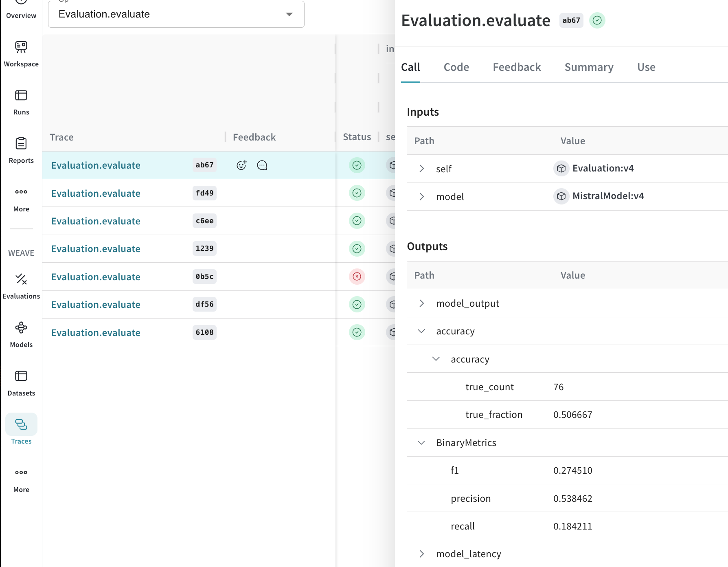Open the Evaluation.evaluate fd49 trace
Image resolution: width=728 pixels, height=567 pixels.
pos(96,193)
